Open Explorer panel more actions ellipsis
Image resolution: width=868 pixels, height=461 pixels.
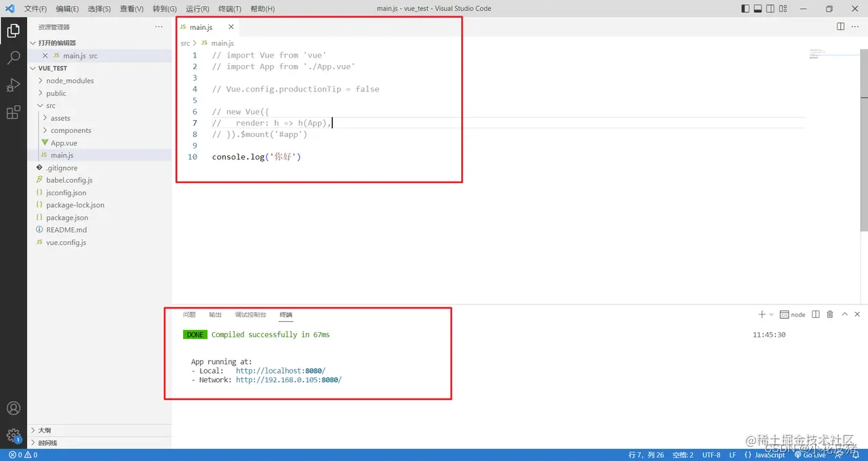coord(159,26)
